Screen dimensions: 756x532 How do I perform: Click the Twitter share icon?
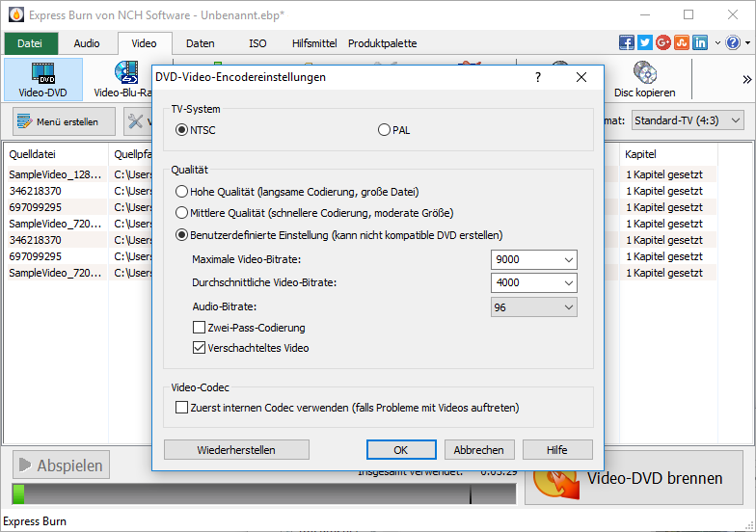click(x=645, y=42)
